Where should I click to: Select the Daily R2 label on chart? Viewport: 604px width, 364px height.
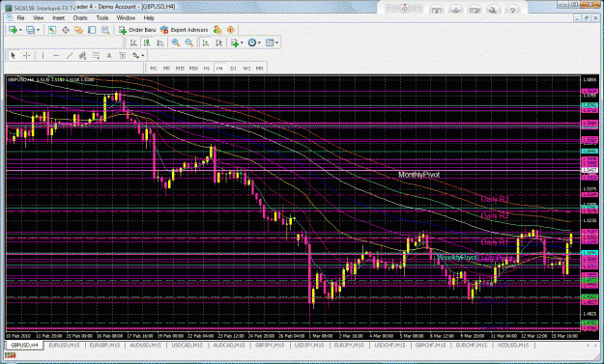tap(495, 216)
